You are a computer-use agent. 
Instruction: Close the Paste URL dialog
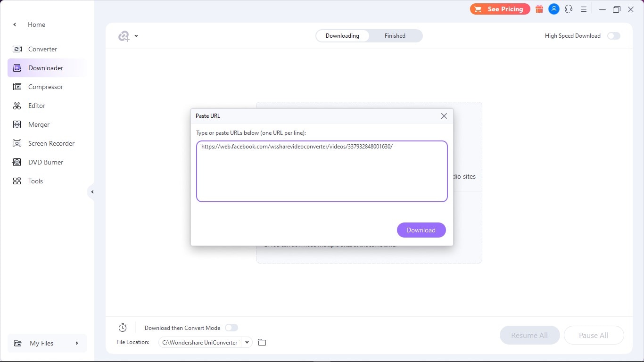[444, 116]
